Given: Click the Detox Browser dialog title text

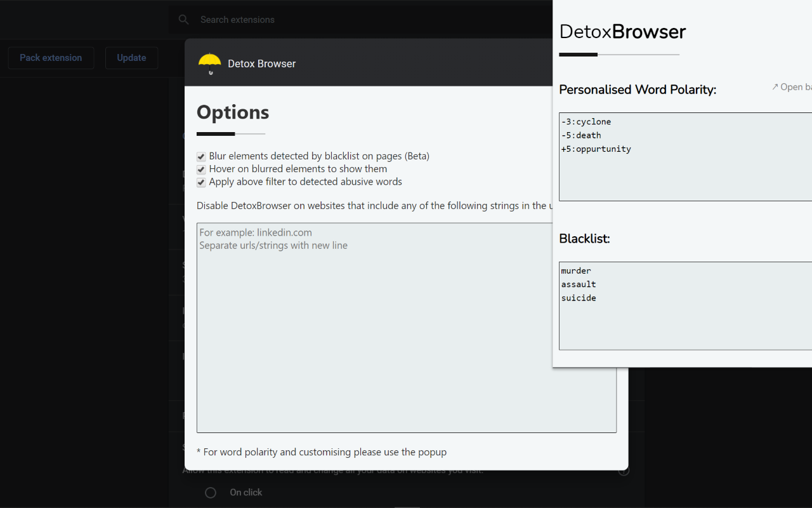Looking at the screenshot, I should tap(262, 63).
